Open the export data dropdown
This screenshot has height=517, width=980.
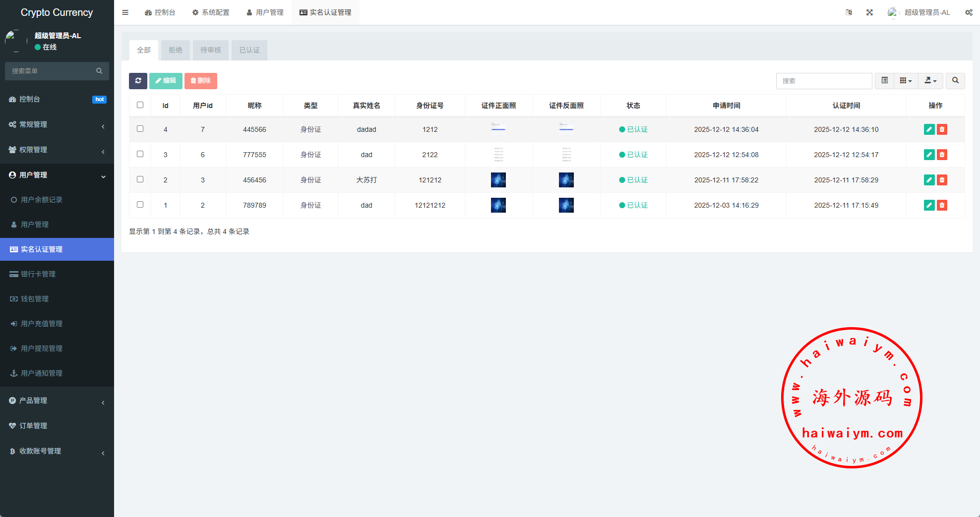click(x=930, y=81)
